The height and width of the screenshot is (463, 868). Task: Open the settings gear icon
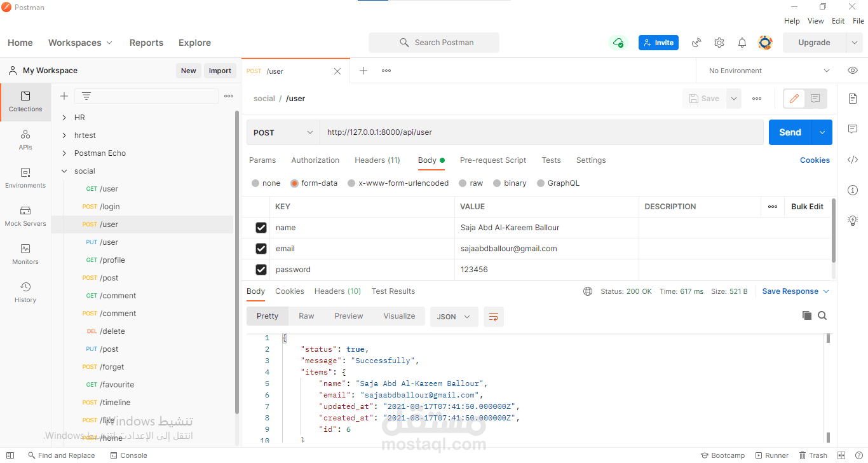click(x=719, y=43)
